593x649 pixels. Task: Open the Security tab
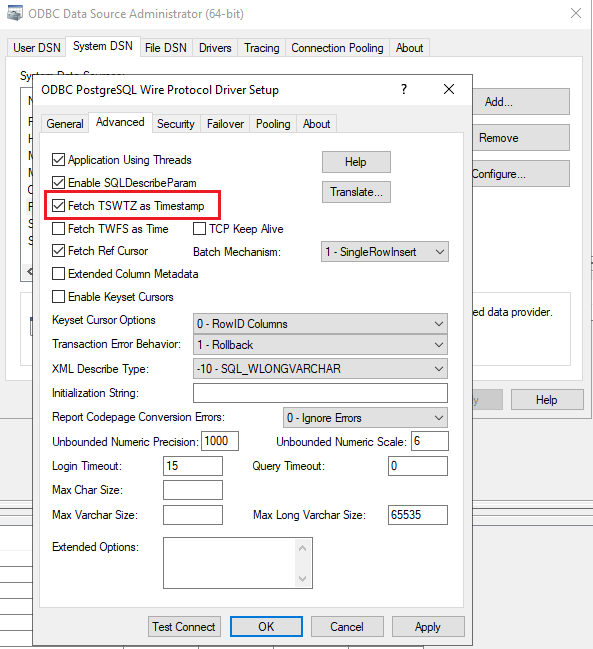pos(176,124)
